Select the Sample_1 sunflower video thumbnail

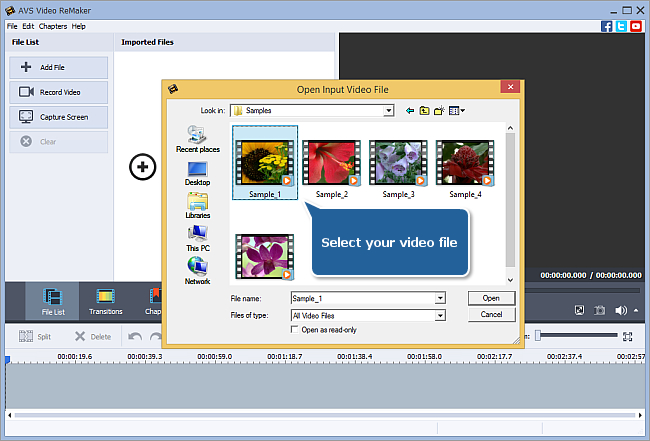pyautogui.click(x=265, y=163)
